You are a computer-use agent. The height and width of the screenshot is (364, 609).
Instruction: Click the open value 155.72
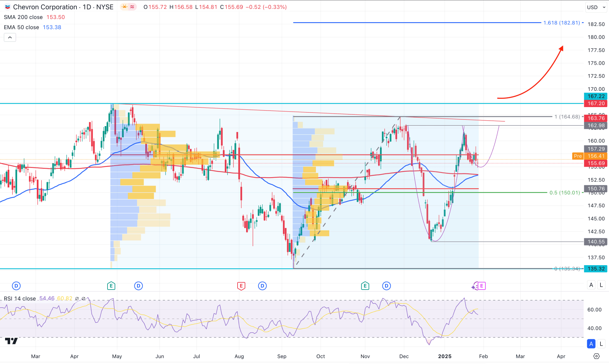pyautogui.click(x=157, y=7)
